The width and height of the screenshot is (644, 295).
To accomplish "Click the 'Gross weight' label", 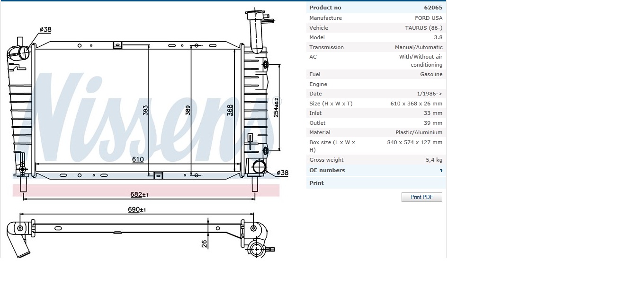I will point(326,160).
